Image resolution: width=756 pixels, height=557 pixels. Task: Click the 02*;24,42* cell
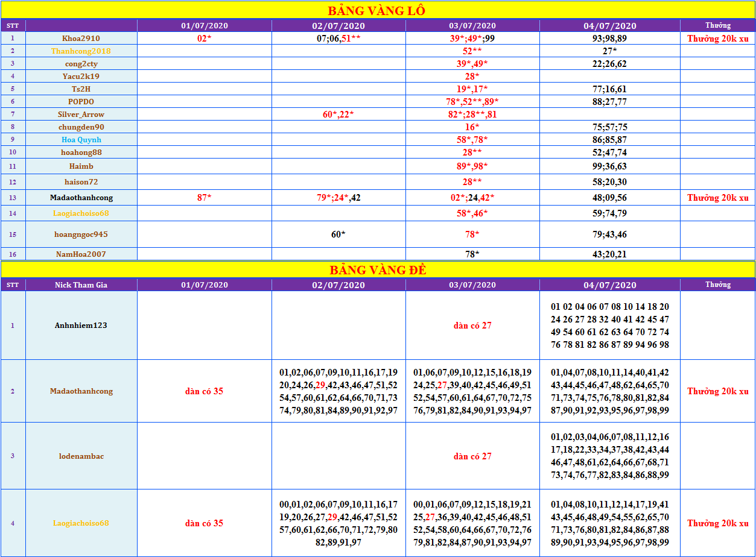(x=472, y=198)
